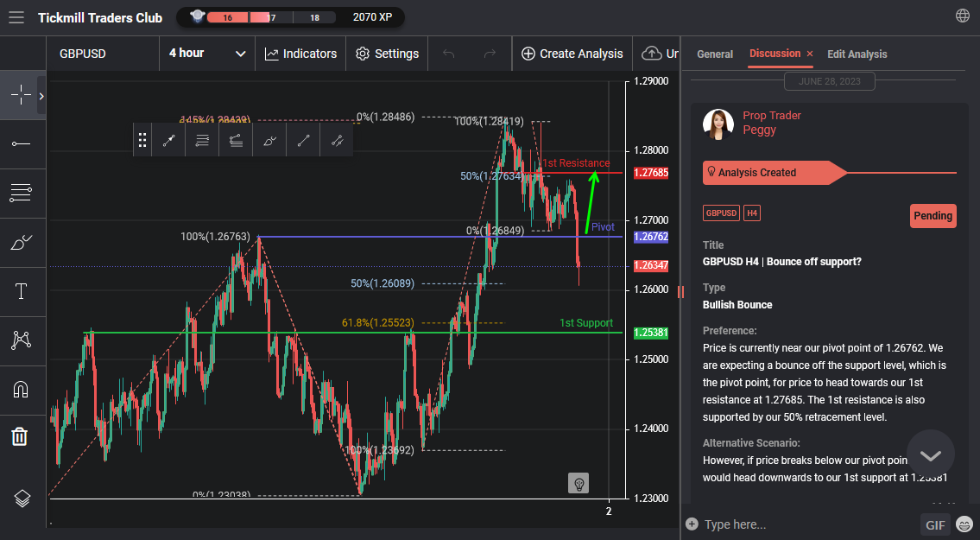This screenshot has width=980, height=540.
Task: Click the scroll-down chevron button
Action: pos(930,454)
